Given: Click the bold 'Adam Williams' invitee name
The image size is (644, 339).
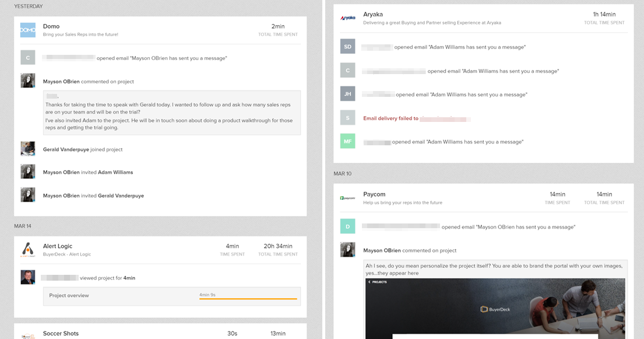Looking at the screenshot, I should point(115,172).
